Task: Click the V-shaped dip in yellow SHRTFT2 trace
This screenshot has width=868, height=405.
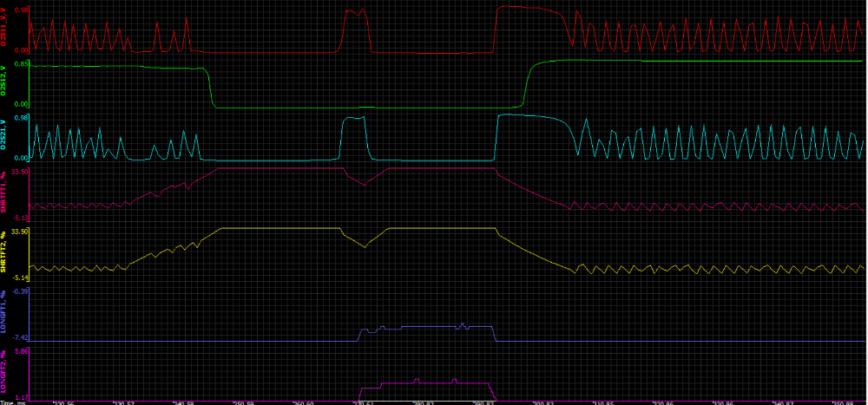Action: tap(365, 244)
